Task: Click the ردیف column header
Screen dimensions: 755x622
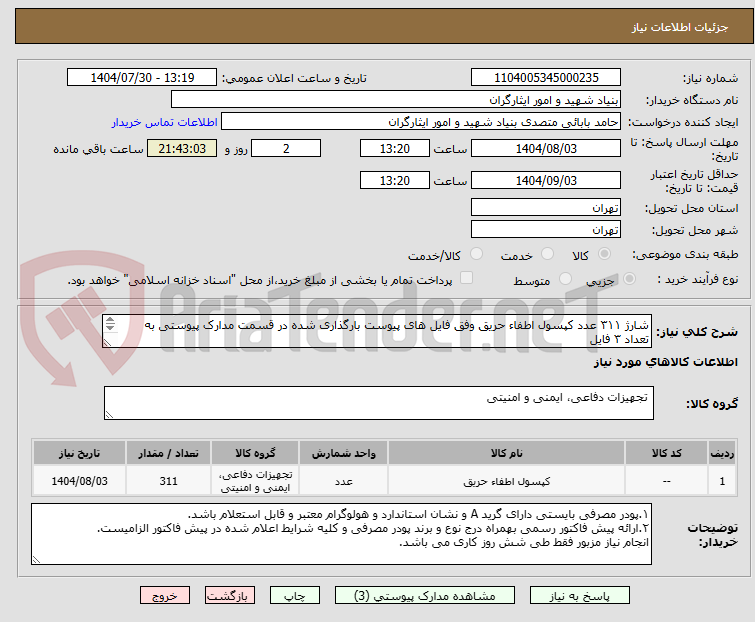Action: point(722,453)
